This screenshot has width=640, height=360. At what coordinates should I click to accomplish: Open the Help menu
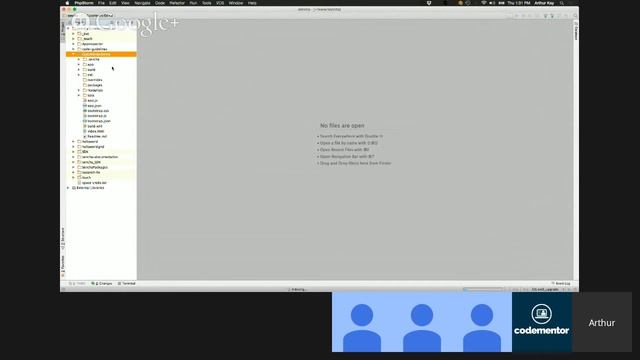(x=252, y=3)
